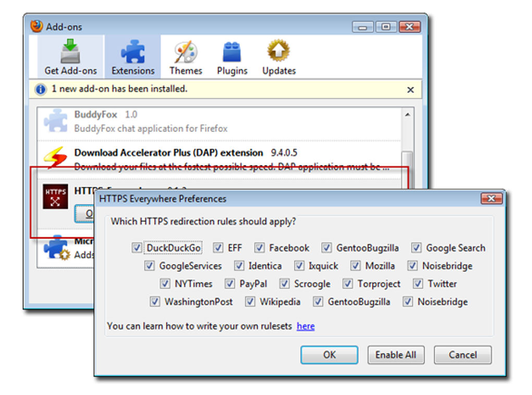Click the Firefox icon in Add-ons title bar

(x=37, y=26)
